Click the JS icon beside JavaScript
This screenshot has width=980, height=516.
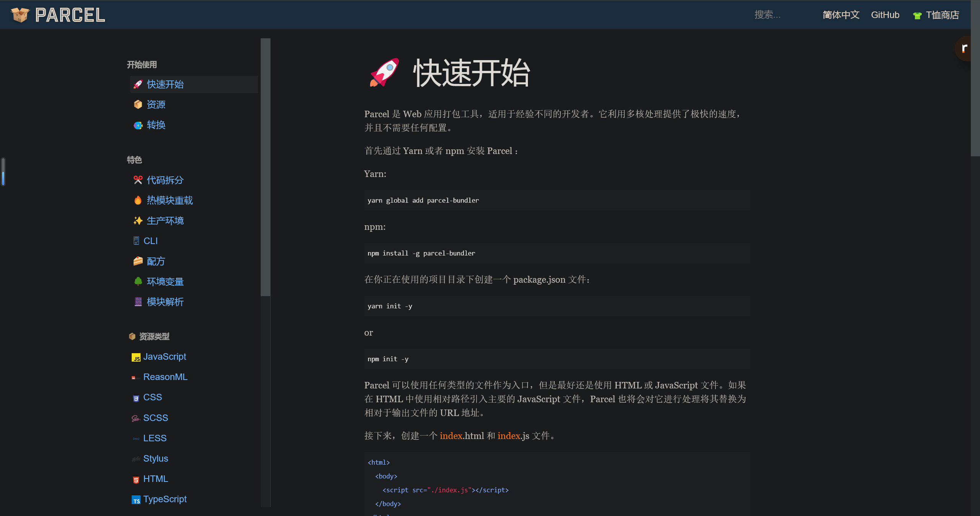136,358
